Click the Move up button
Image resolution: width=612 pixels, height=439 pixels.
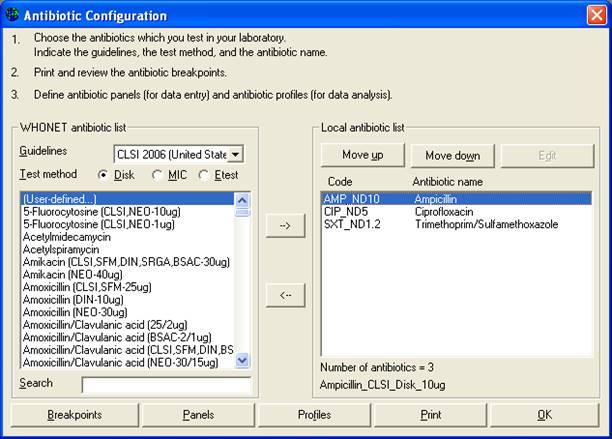(363, 155)
